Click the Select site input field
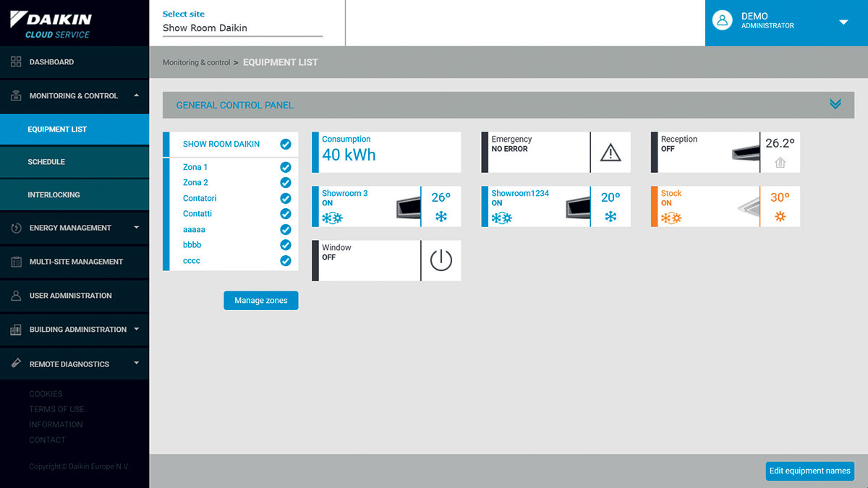Image resolution: width=868 pixels, height=488 pixels. pos(242,28)
